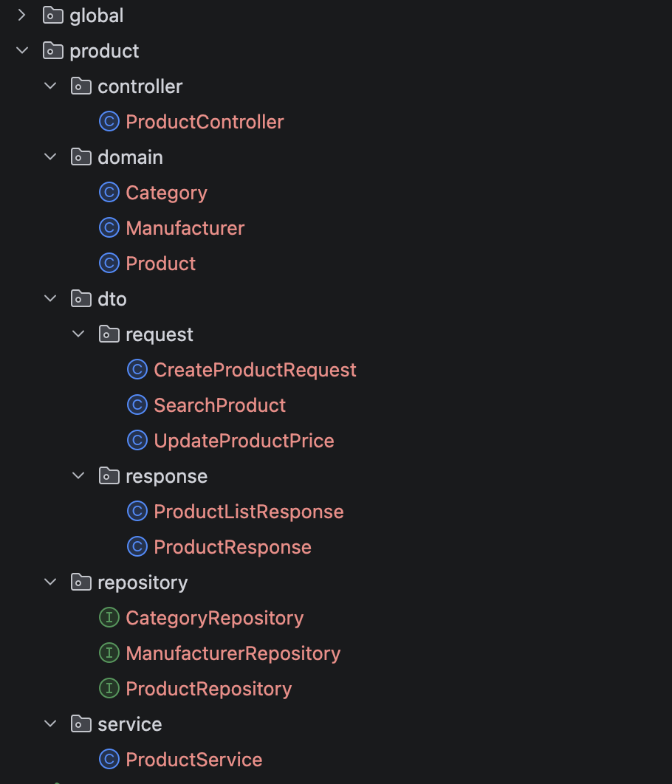The height and width of the screenshot is (784, 672).
Task: Select the SearchProduct file
Action: 219,405
